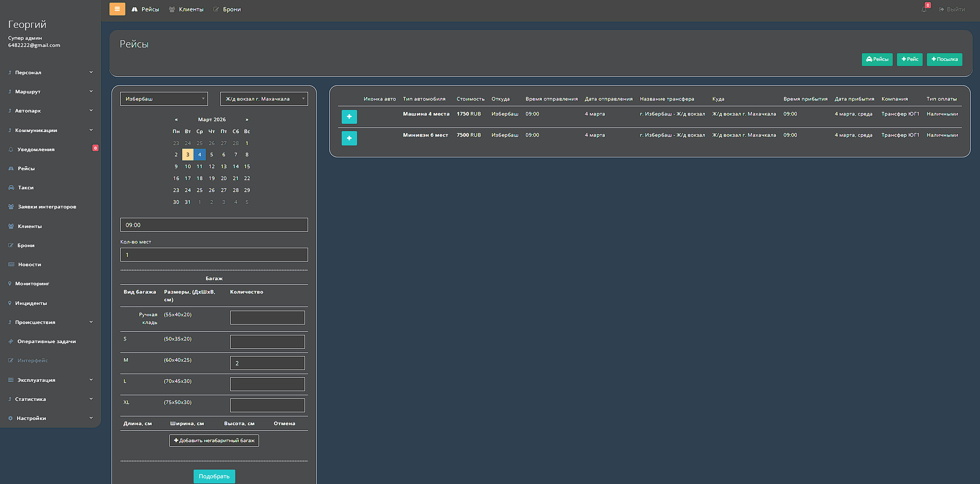
Task: Open Клиенты in the top navigation
Action: coord(190,9)
